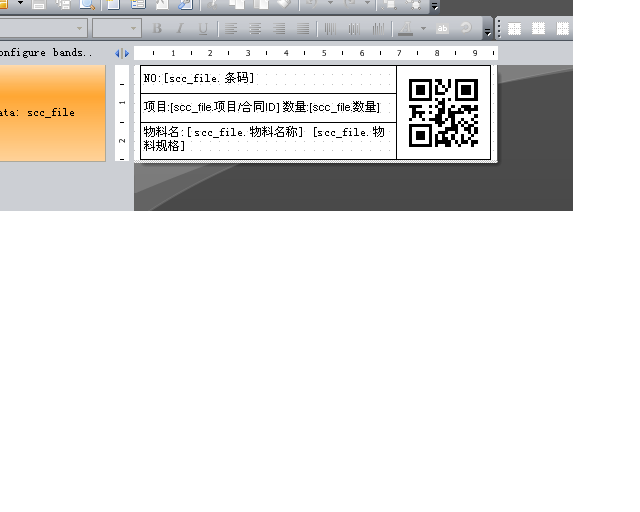The image size is (640, 512).
Task: Click the Configure bands link
Action: point(46,53)
